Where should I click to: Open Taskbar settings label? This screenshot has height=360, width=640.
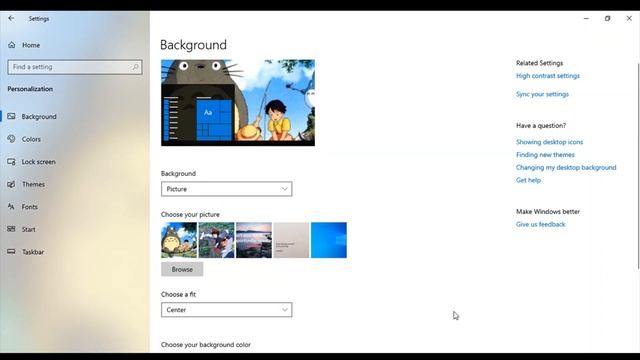(x=33, y=252)
